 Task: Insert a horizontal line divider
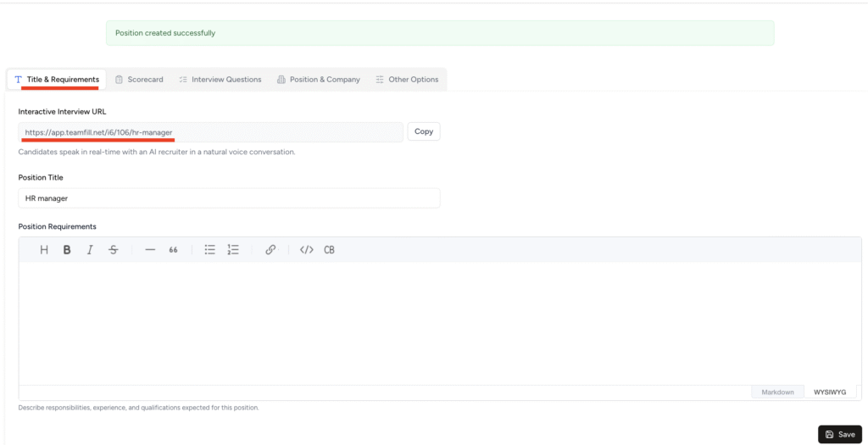pyautogui.click(x=150, y=250)
